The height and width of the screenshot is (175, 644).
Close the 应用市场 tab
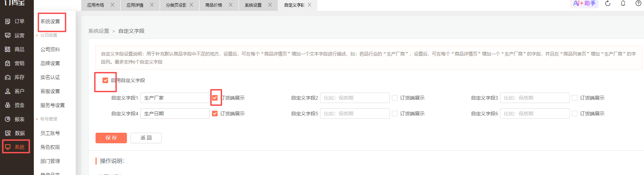point(112,5)
